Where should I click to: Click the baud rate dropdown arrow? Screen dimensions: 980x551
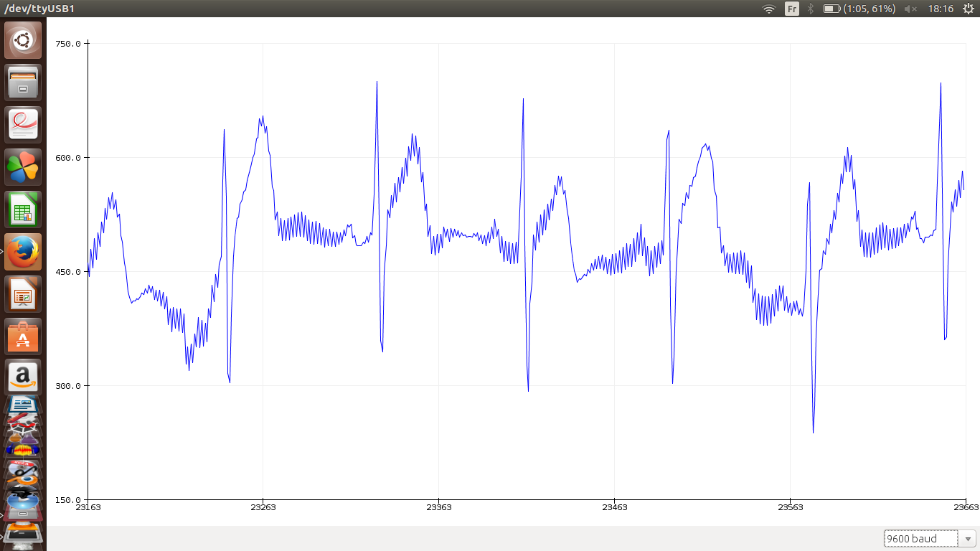(x=968, y=539)
